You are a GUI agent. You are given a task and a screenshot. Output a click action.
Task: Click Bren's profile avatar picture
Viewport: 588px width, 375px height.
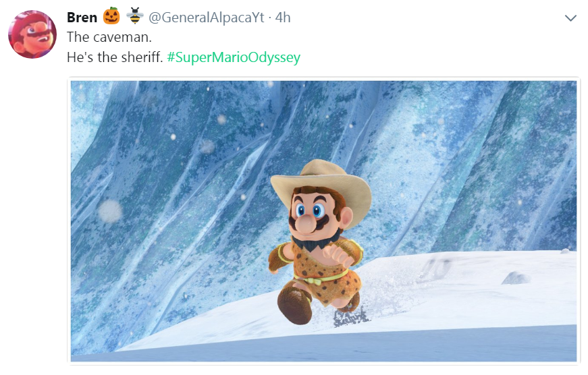(32, 34)
